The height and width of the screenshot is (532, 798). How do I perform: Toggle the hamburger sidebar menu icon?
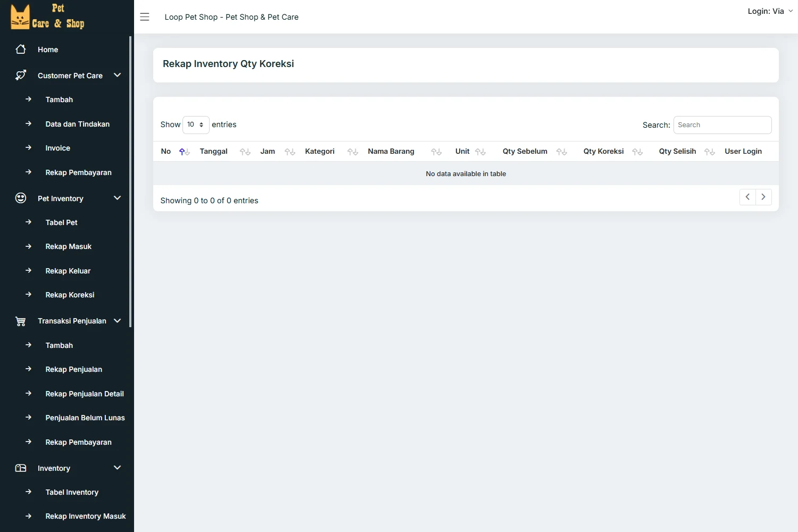tap(145, 17)
